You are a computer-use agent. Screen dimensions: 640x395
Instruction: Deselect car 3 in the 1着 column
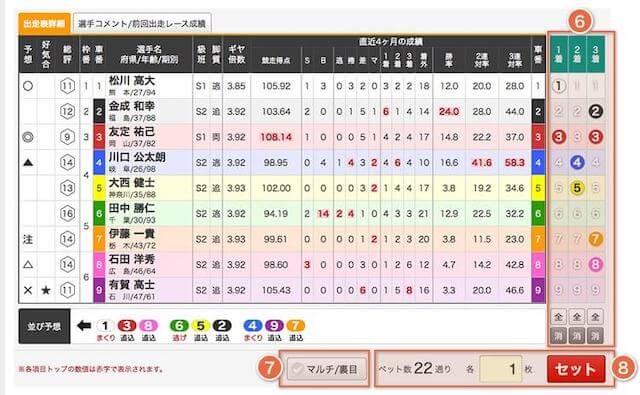[559, 137]
